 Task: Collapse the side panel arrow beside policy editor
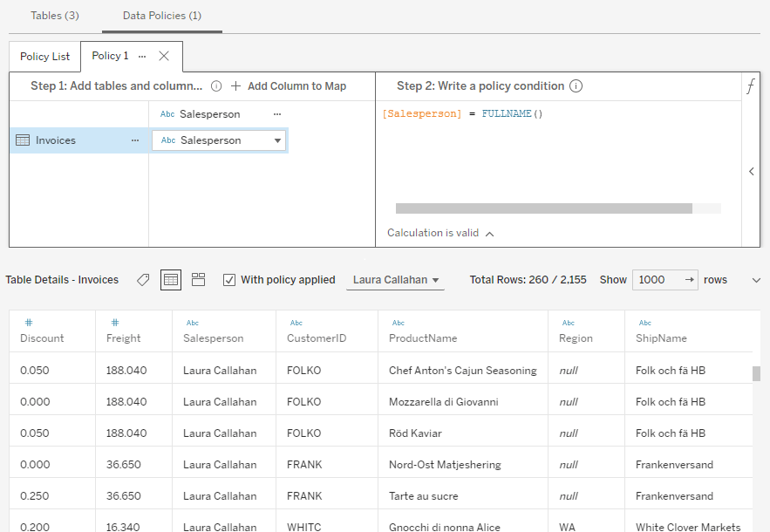tap(752, 172)
